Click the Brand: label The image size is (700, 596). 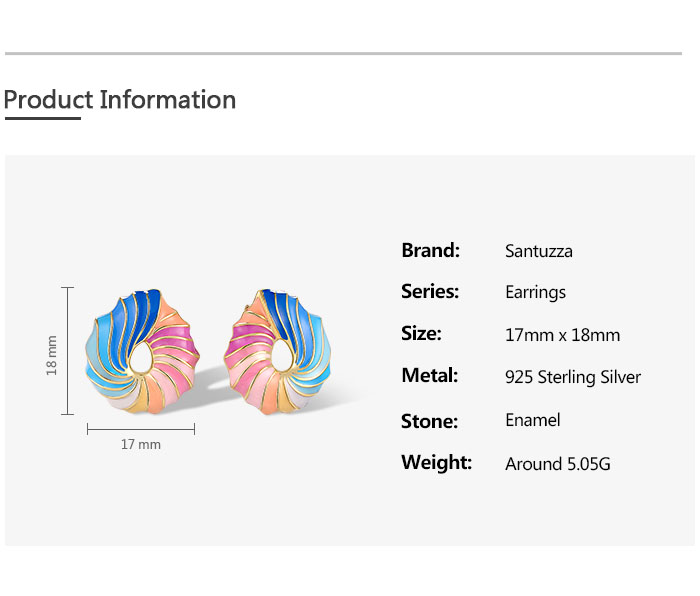[430, 250]
